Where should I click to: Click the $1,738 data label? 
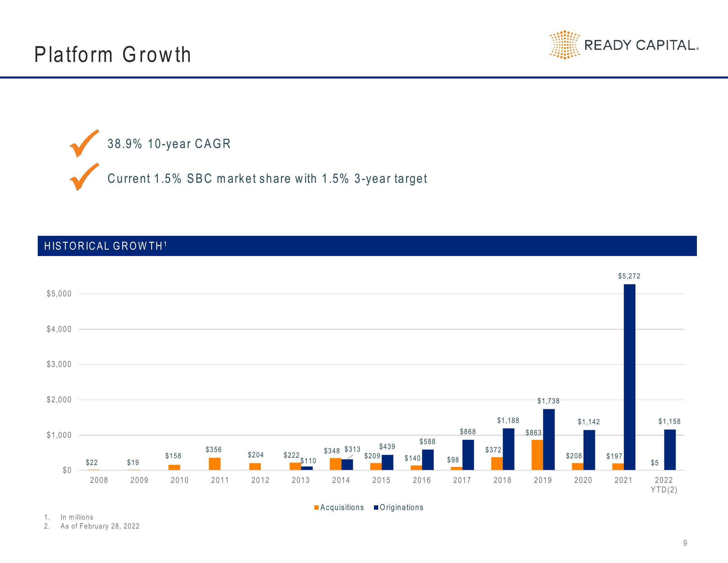point(548,401)
